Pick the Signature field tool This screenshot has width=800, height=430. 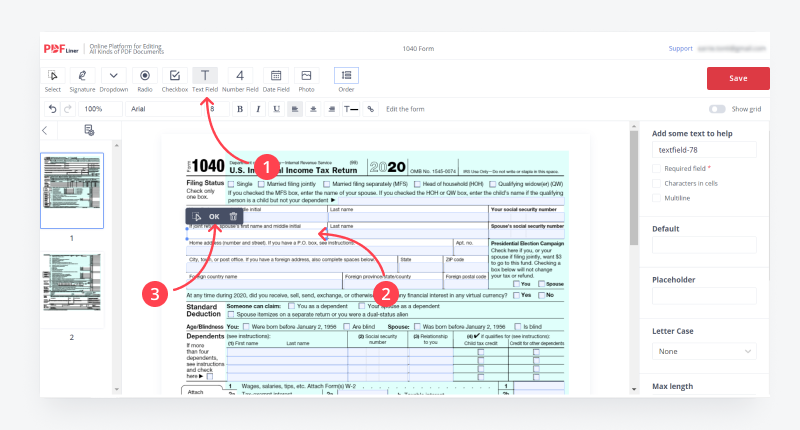82,75
